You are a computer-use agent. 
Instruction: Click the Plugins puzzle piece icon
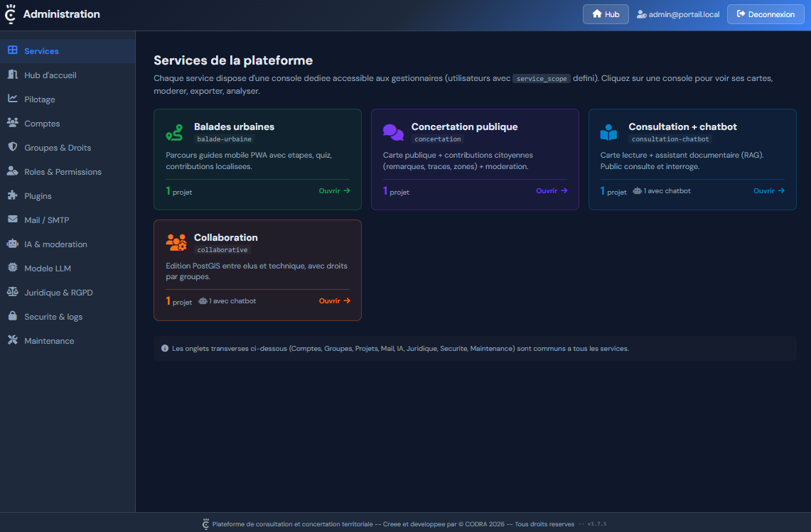coord(12,195)
